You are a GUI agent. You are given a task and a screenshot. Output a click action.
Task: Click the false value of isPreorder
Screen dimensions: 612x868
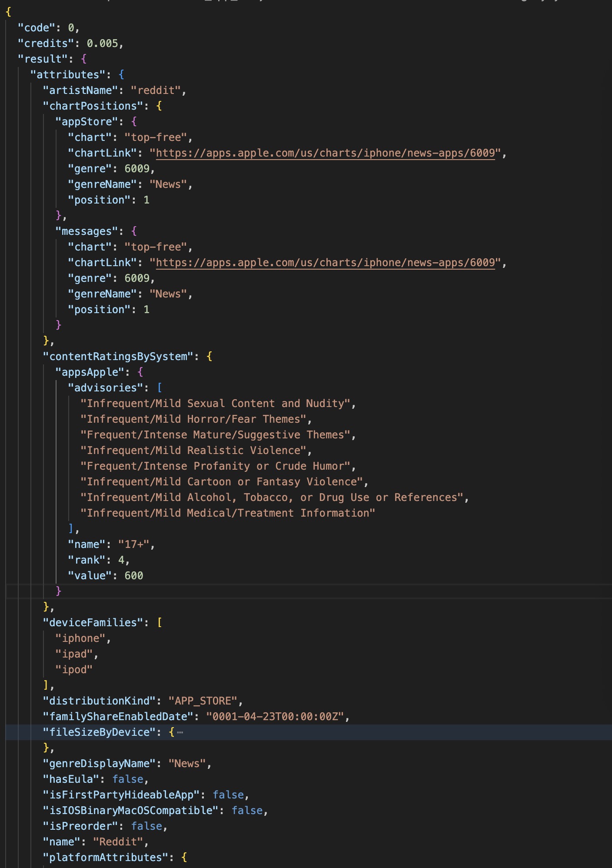147,826
